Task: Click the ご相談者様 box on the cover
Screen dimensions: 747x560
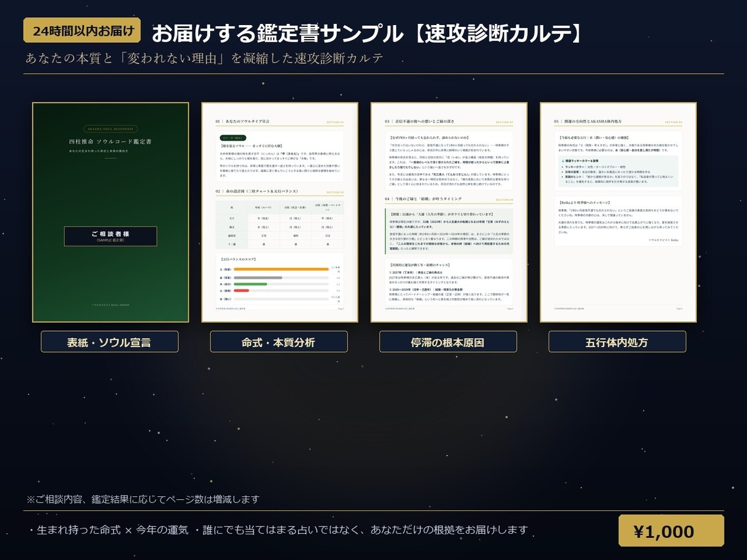Action: pyautogui.click(x=110, y=236)
